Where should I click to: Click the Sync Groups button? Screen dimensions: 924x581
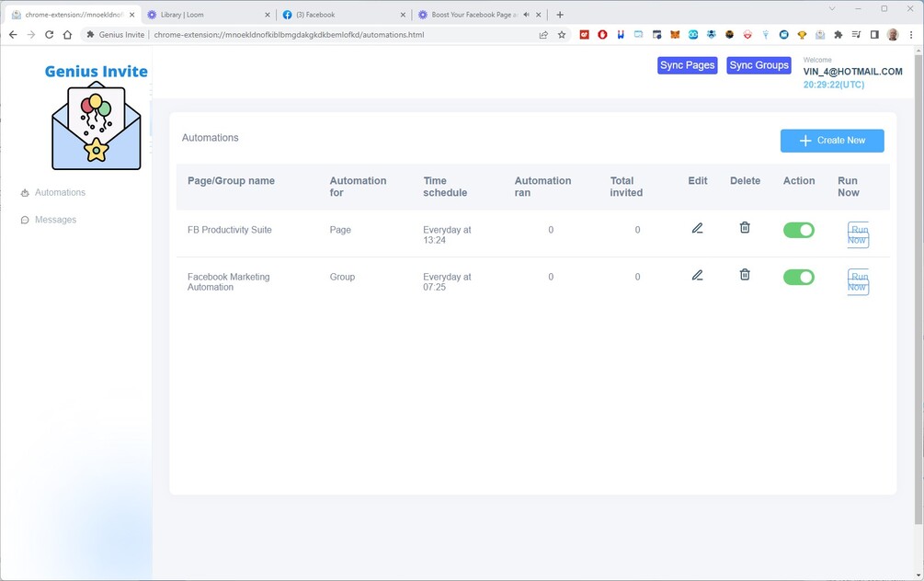pyautogui.click(x=759, y=65)
